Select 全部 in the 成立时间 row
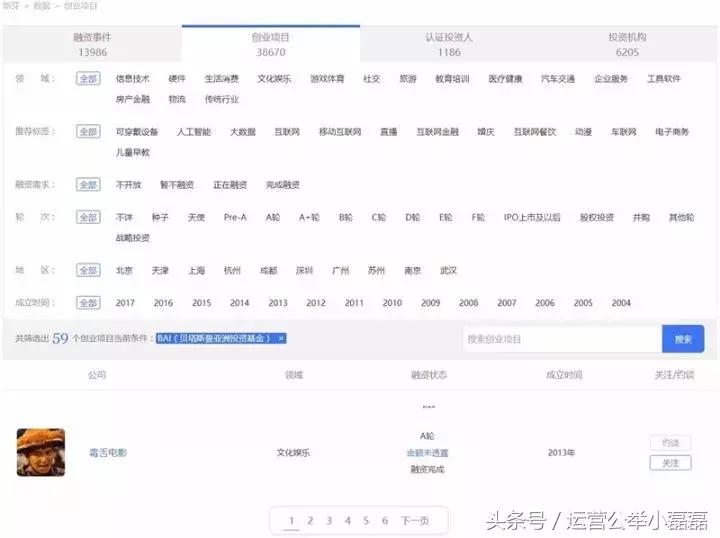 (88, 303)
